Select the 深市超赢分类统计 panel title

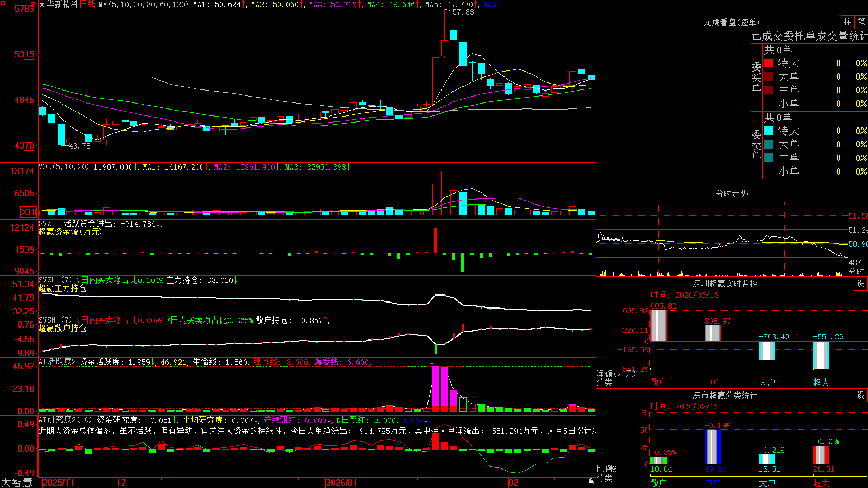(x=725, y=395)
